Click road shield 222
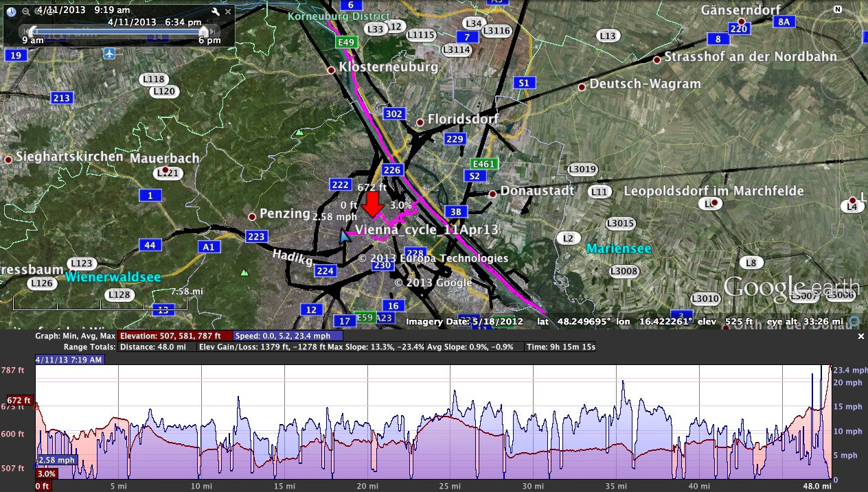 tap(340, 185)
